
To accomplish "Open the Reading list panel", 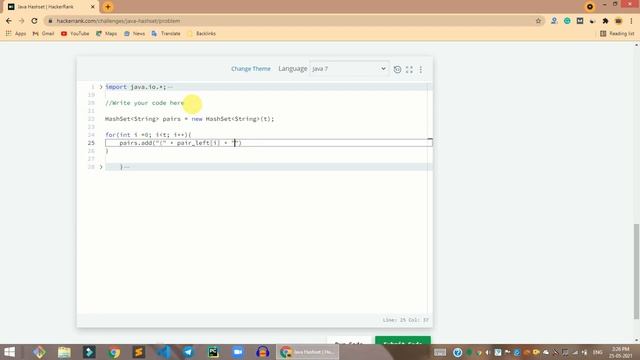I will coord(617,33).
